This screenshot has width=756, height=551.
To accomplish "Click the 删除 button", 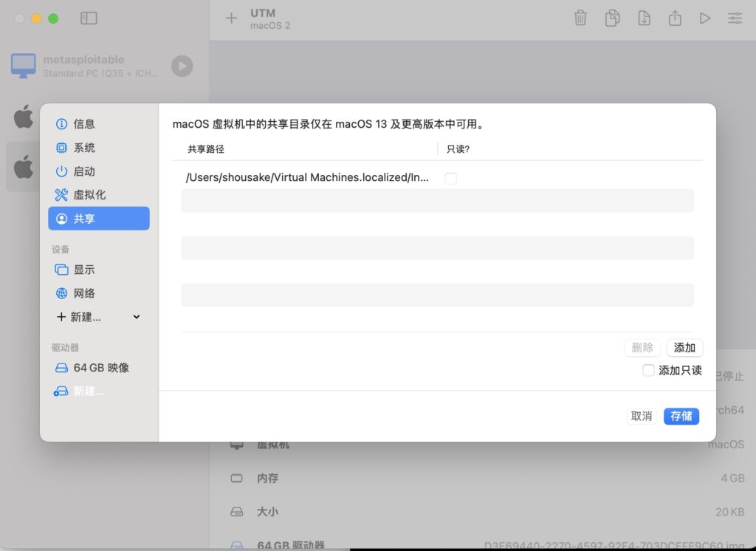I will click(x=642, y=348).
